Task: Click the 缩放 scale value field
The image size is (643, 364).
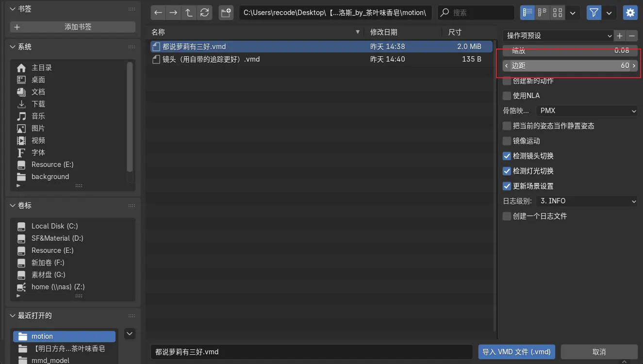Action: point(570,50)
